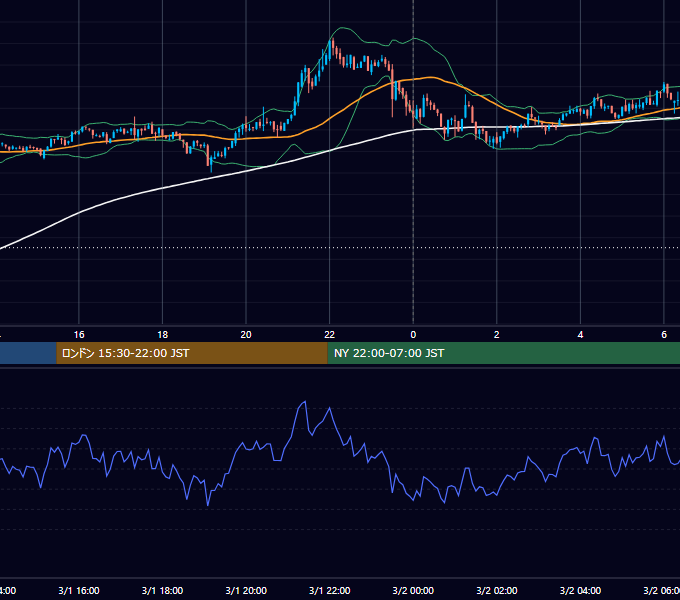The image size is (680, 600).
Task: Click the 0 hour label on upper axis
Action: pyautogui.click(x=413, y=335)
